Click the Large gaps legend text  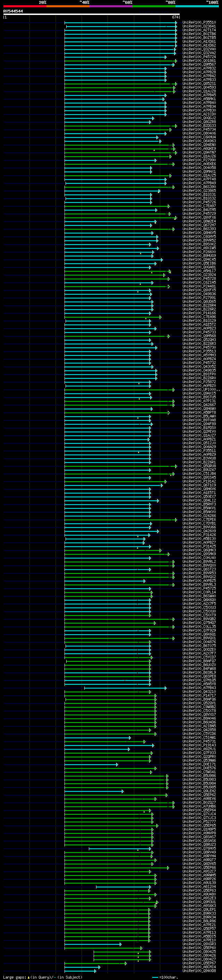(43, 977)
